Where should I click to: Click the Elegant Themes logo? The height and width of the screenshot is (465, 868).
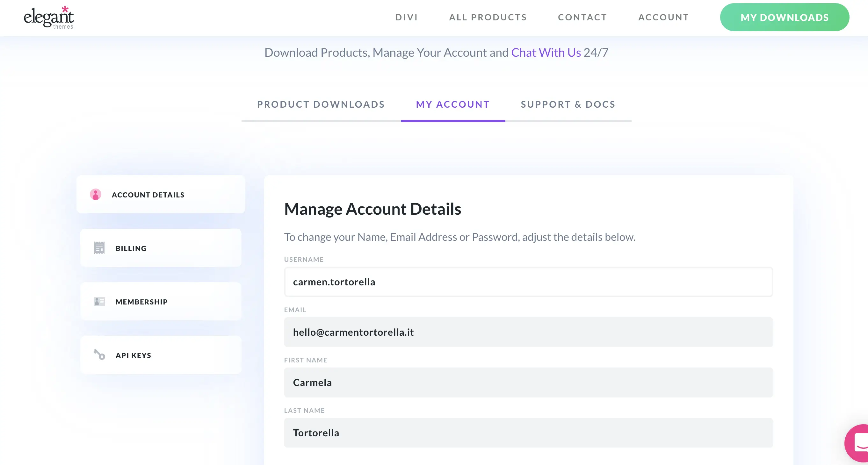click(x=49, y=18)
